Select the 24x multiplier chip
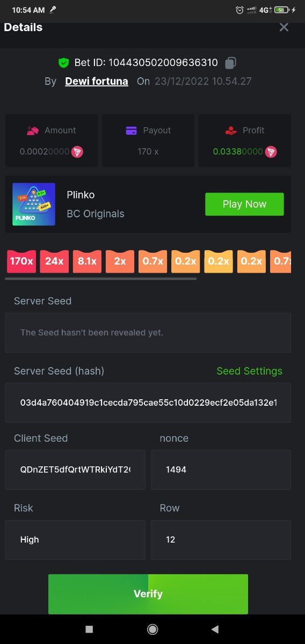 [54, 261]
